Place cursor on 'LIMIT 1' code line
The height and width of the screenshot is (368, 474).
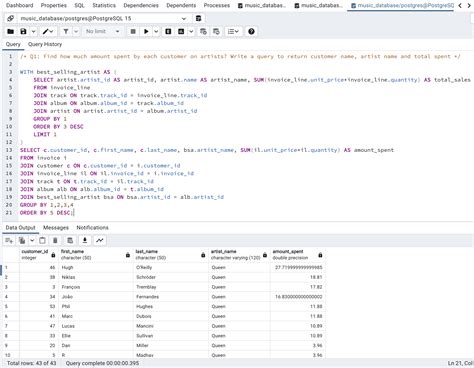coord(45,134)
